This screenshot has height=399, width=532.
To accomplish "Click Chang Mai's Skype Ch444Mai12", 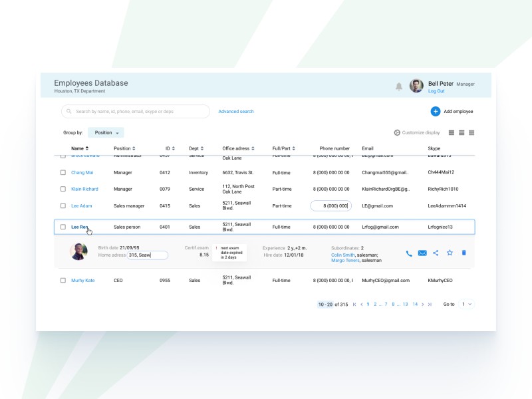I will click(x=441, y=172).
